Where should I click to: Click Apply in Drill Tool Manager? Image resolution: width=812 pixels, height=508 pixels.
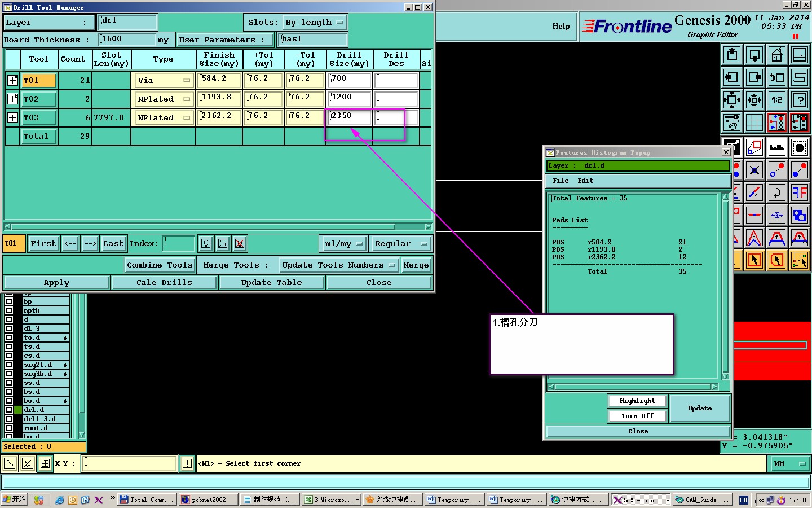(56, 282)
